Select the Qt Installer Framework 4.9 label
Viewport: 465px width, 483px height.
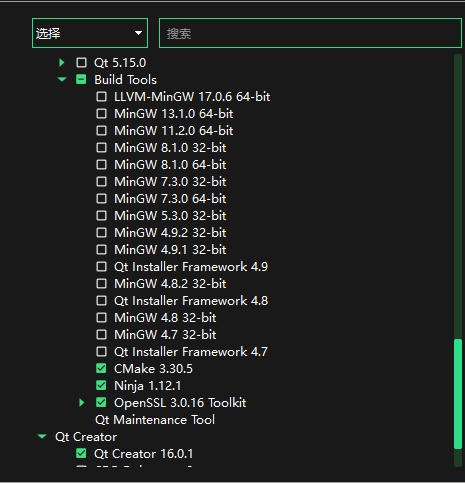tap(191, 266)
